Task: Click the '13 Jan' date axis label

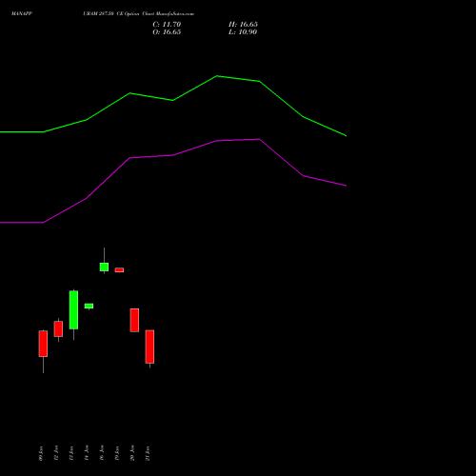Action: pos(71,453)
